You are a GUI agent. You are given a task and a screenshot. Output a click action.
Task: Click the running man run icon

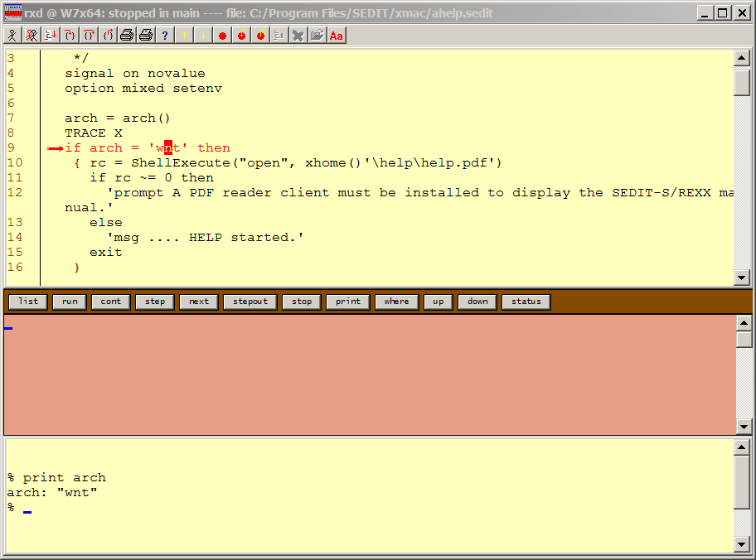coord(12,35)
